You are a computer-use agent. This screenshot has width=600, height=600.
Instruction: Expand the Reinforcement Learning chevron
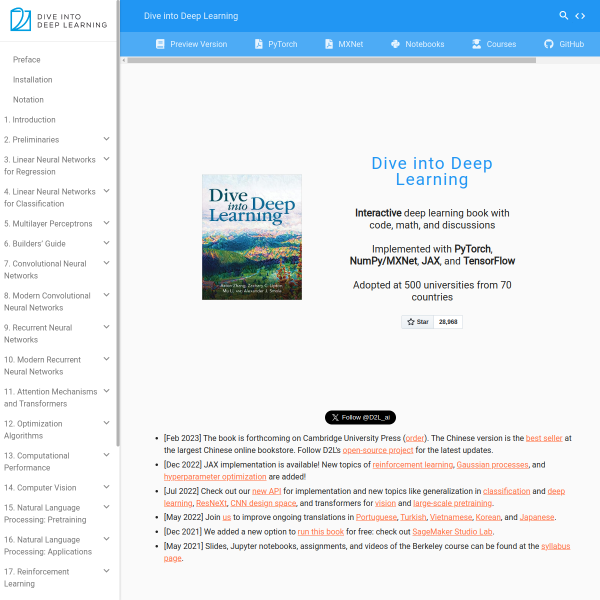(107, 571)
